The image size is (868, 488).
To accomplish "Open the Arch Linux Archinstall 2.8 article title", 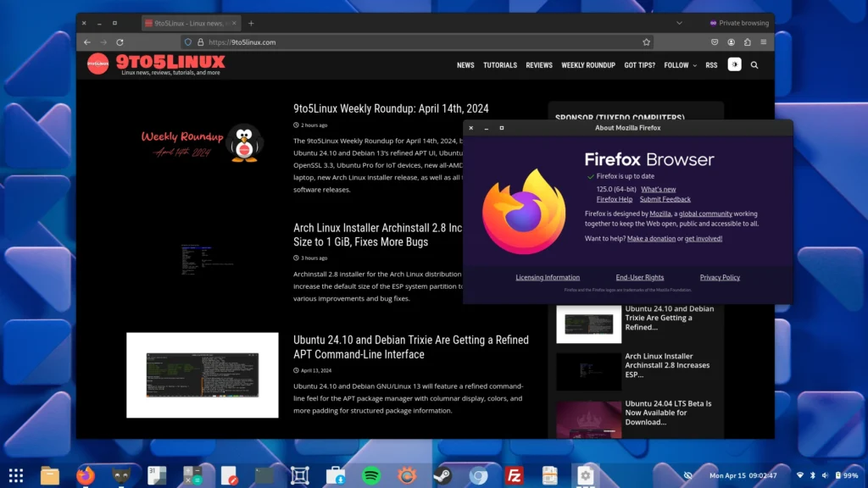I will (x=377, y=235).
